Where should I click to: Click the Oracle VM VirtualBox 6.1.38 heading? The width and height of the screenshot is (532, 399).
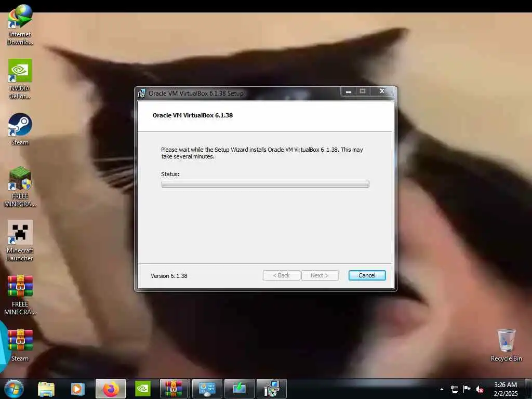pos(193,115)
